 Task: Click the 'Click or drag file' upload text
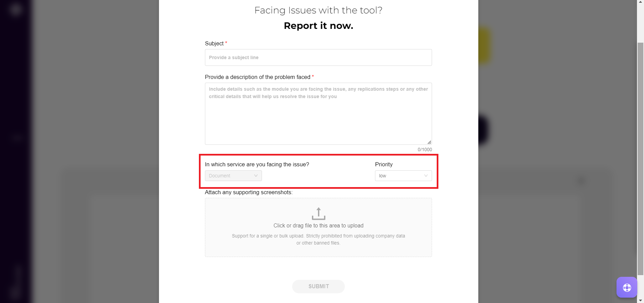tap(318, 226)
